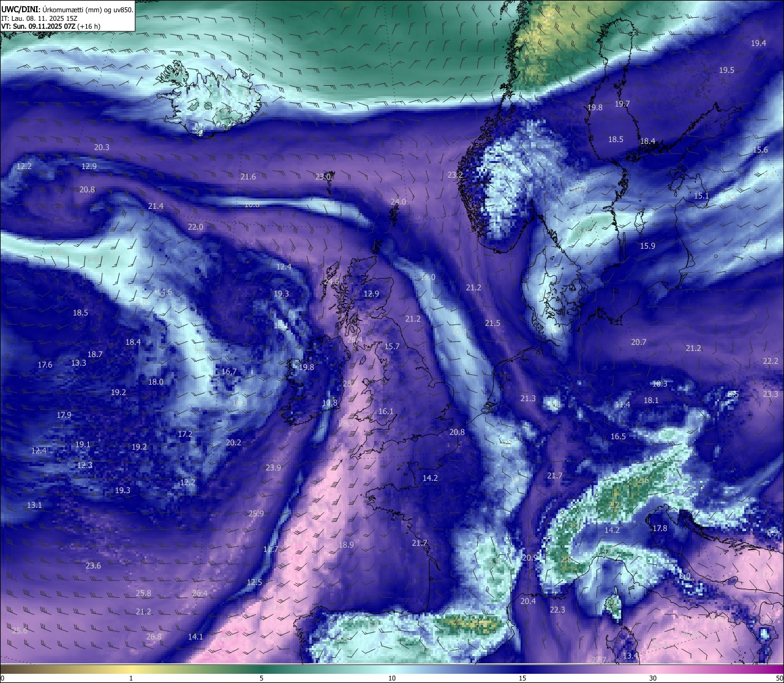Click the 23.2 value off Norway

click(x=455, y=175)
